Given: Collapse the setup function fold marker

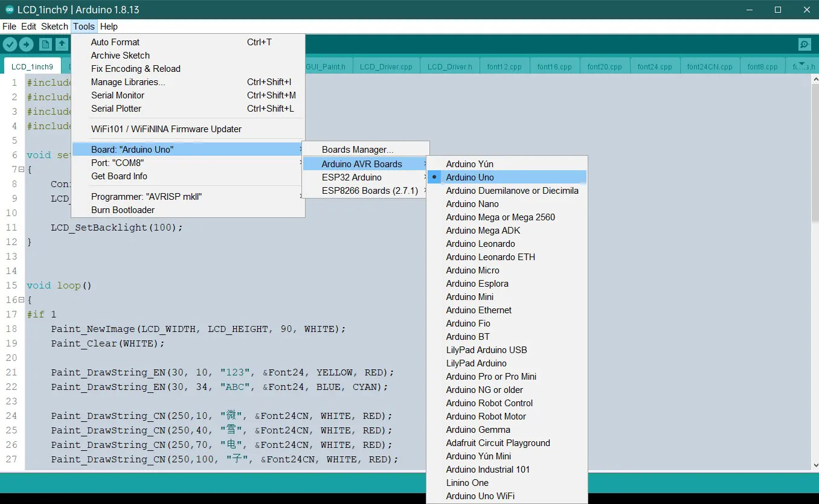Looking at the screenshot, I should click(x=21, y=170).
